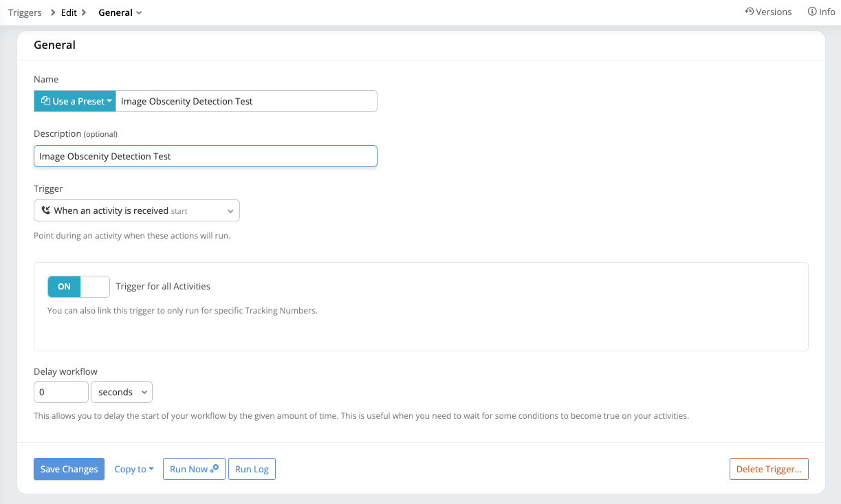Click the Versions history icon
The width and height of the screenshot is (841, 504).
tap(750, 12)
